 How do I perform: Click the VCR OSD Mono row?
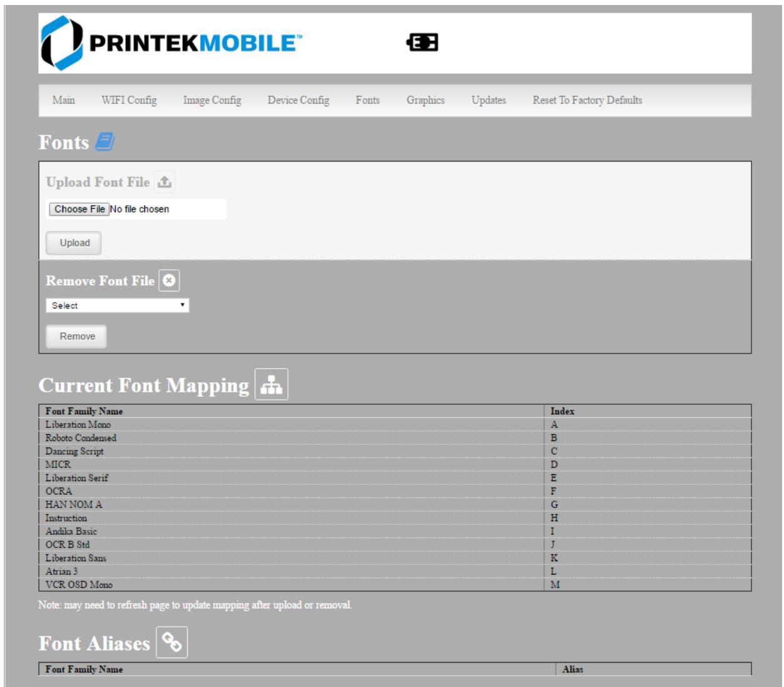[395, 584]
